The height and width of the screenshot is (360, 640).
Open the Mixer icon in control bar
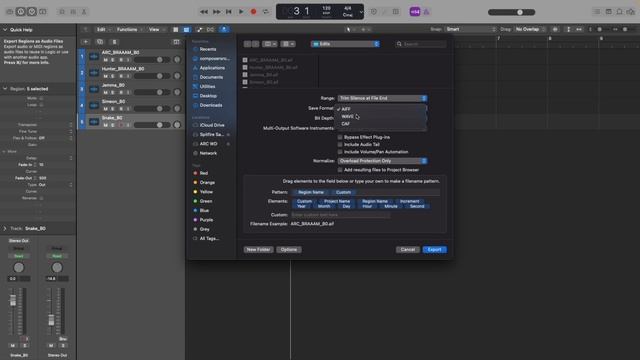(x=73, y=12)
